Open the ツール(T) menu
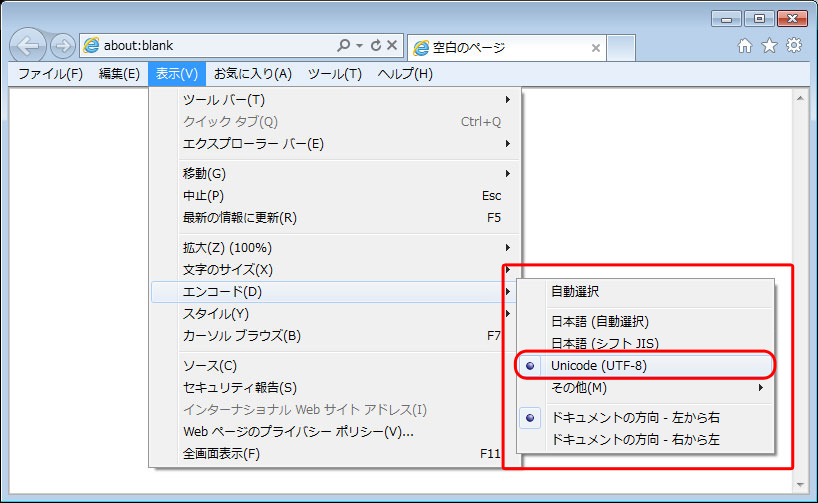 (335, 74)
